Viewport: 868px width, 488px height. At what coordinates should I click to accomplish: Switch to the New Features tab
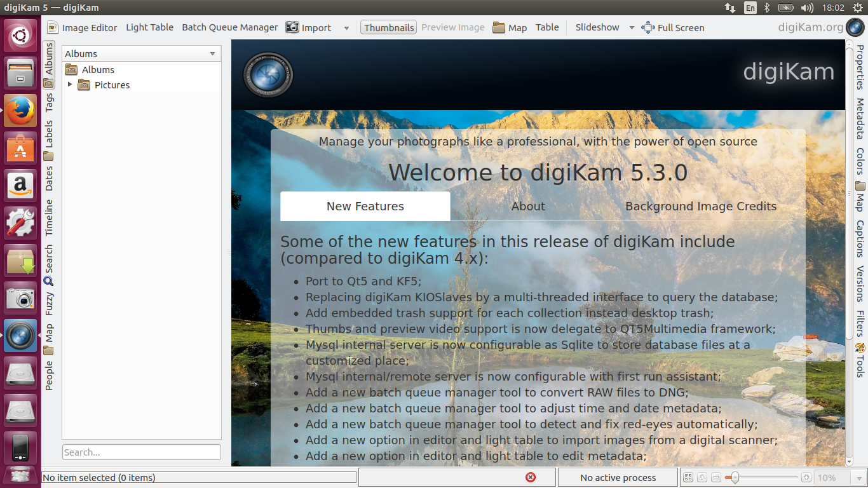click(365, 207)
